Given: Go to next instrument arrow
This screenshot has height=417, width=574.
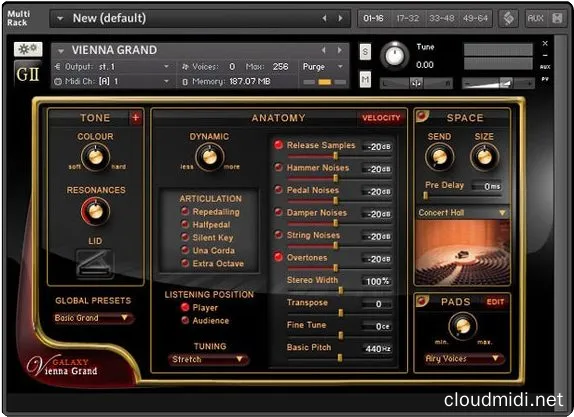Looking at the screenshot, I should pos(340,50).
